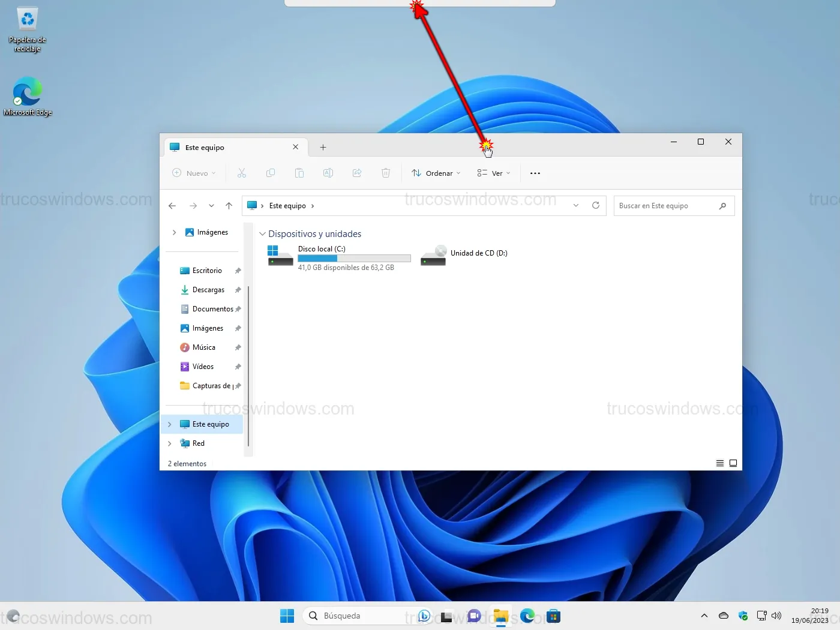Open the Documentos quick access folder
The image size is (840, 630).
tap(212, 309)
